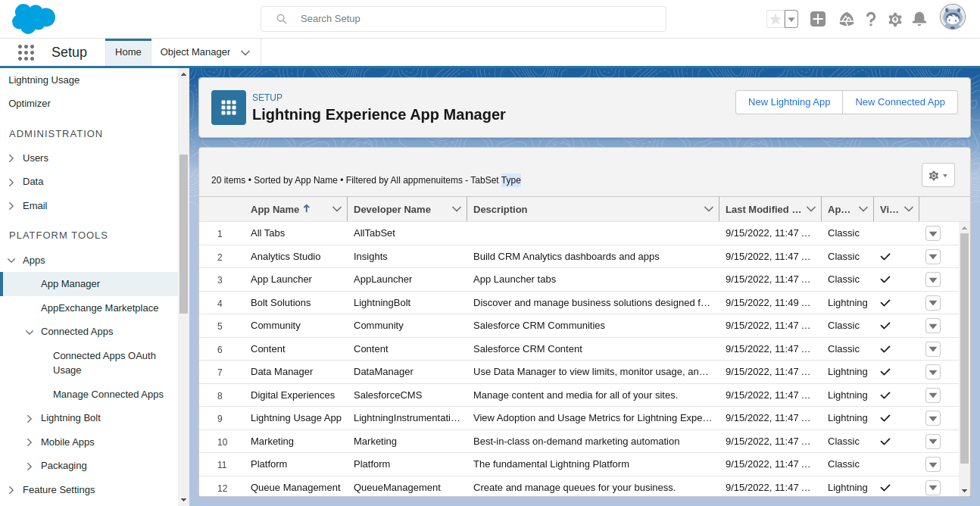Open row actions menu for Bolt Solutions
The height and width of the screenshot is (506, 980).
pyautogui.click(x=933, y=303)
